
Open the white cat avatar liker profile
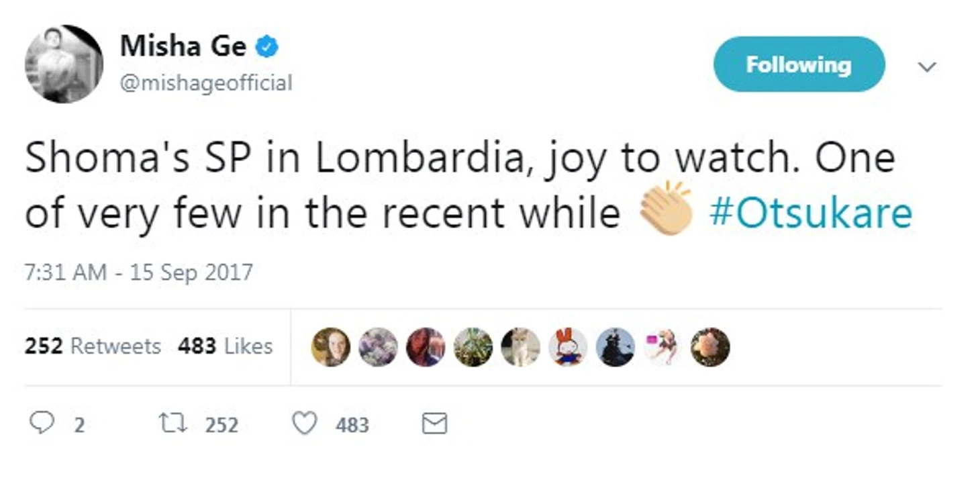pyautogui.click(x=520, y=347)
